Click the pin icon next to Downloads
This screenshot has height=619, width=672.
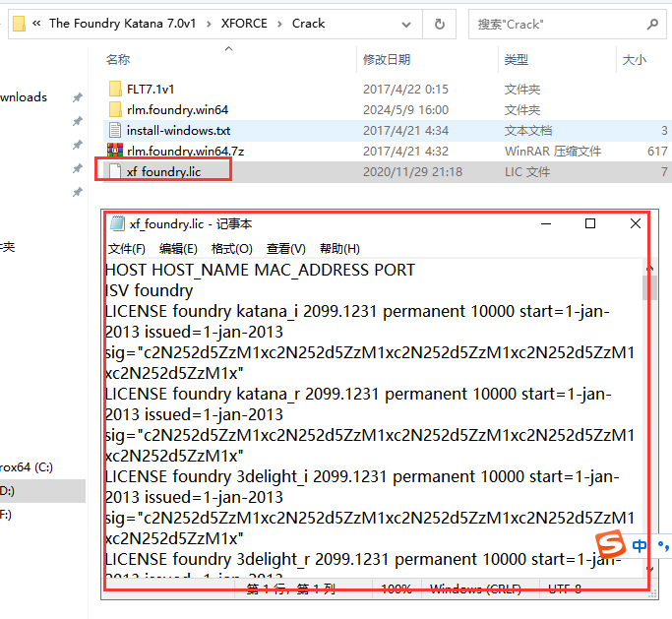coord(77,97)
